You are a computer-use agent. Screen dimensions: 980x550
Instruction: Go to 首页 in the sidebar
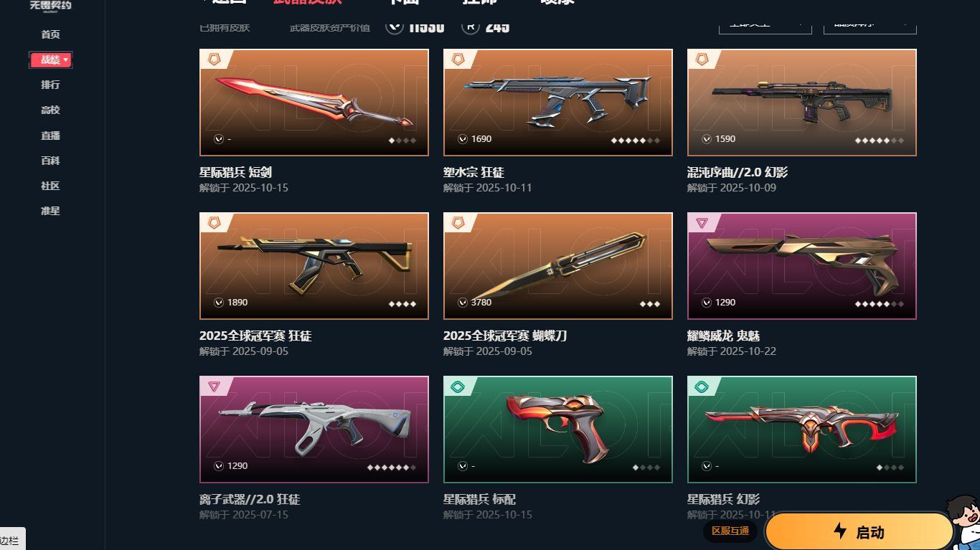pos(50,34)
